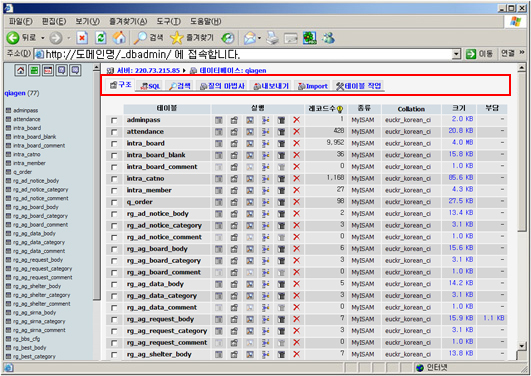
Task: Check the adminpass table checkbox
Action: click(114, 120)
